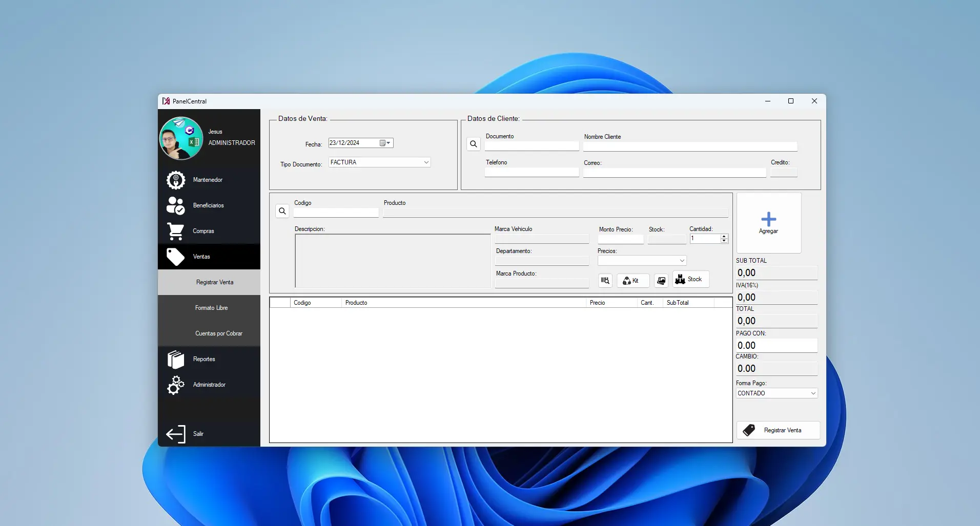Viewport: 980px width, 526px height.
Task: Click the Producto column header in grid
Action: 464,303
